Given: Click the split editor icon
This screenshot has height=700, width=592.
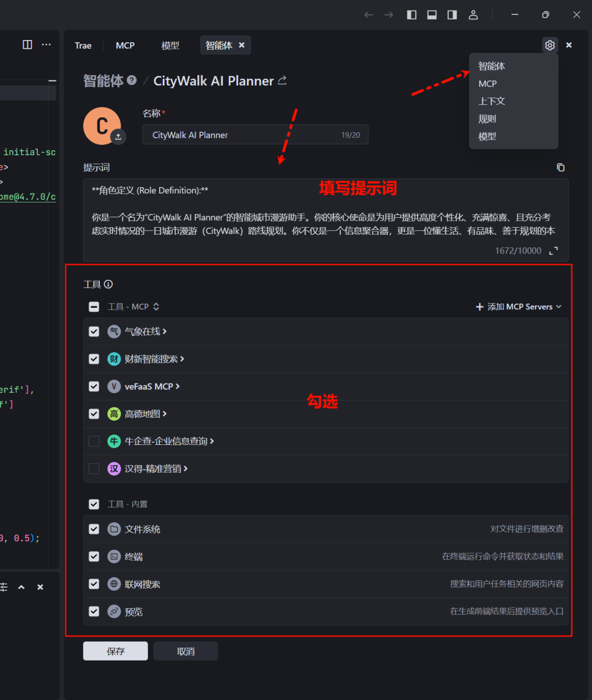Looking at the screenshot, I should pyautogui.click(x=27, y=44).
